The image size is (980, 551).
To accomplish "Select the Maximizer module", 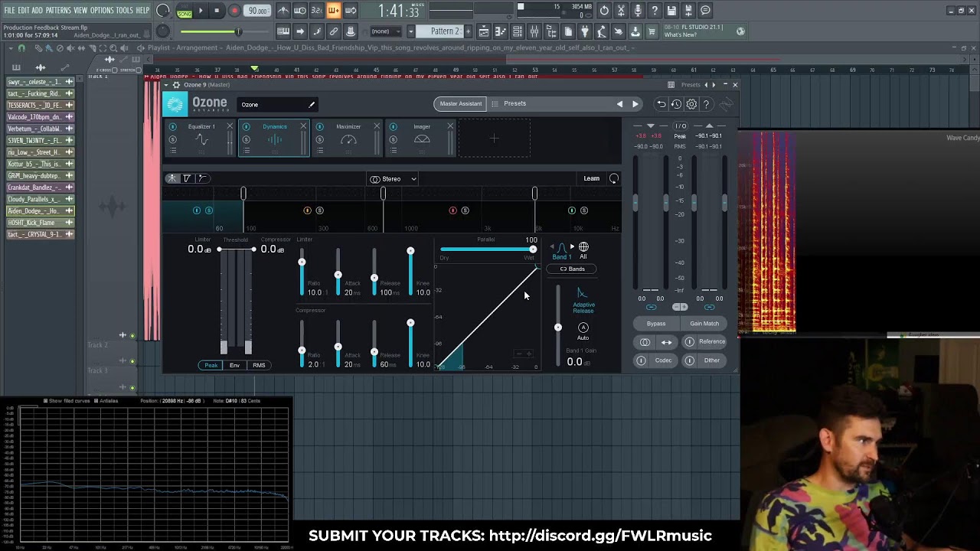I will [348, 139].
